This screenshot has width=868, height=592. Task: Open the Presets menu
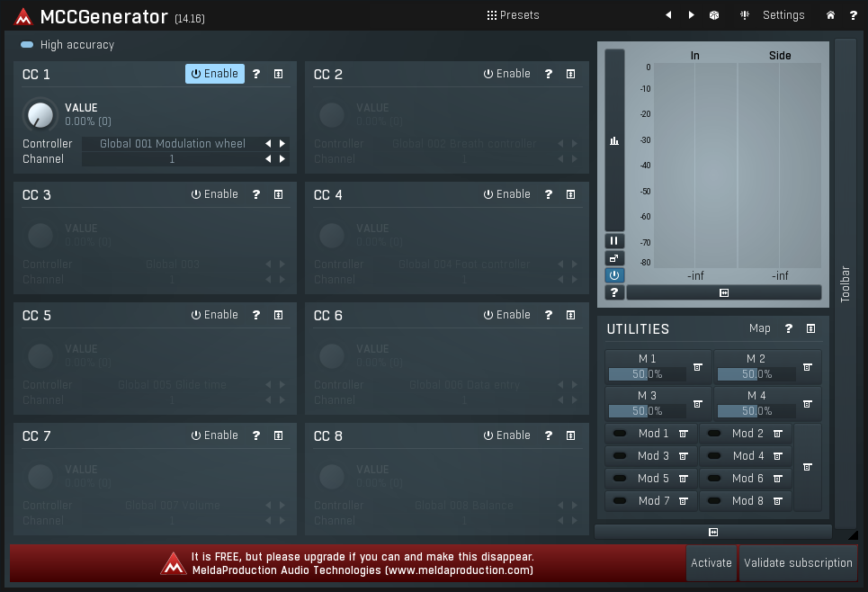pyautogui.click(x=513, y=15)
